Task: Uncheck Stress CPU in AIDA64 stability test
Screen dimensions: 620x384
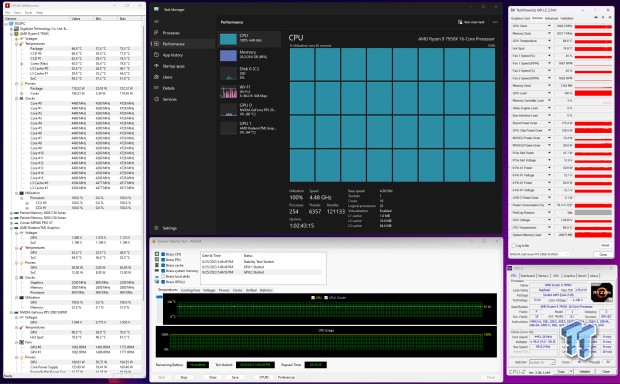Action: click(x=163, y=254)
